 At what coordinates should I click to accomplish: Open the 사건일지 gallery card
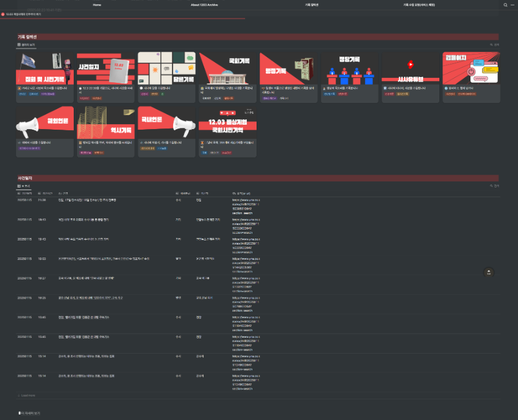click(x=105, y=75)
